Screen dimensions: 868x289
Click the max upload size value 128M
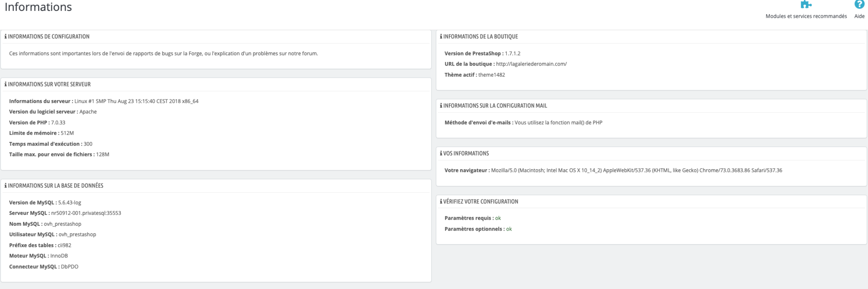coord(103,155)
